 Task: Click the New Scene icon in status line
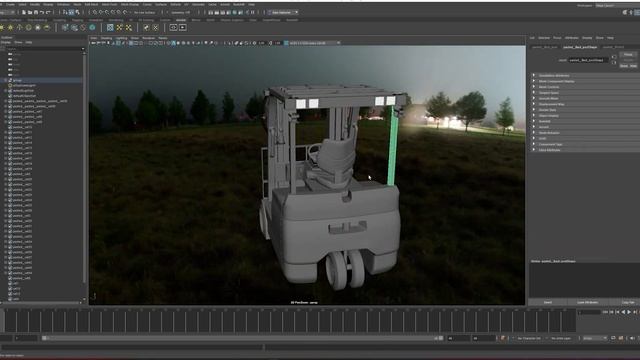[24, 12]
